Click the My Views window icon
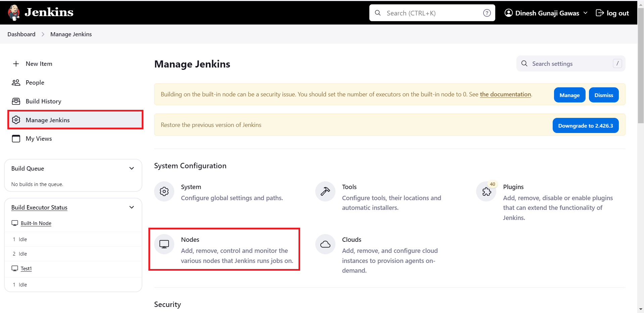The width and height of the screenshot is (644, 313). (x=16, y=139)
